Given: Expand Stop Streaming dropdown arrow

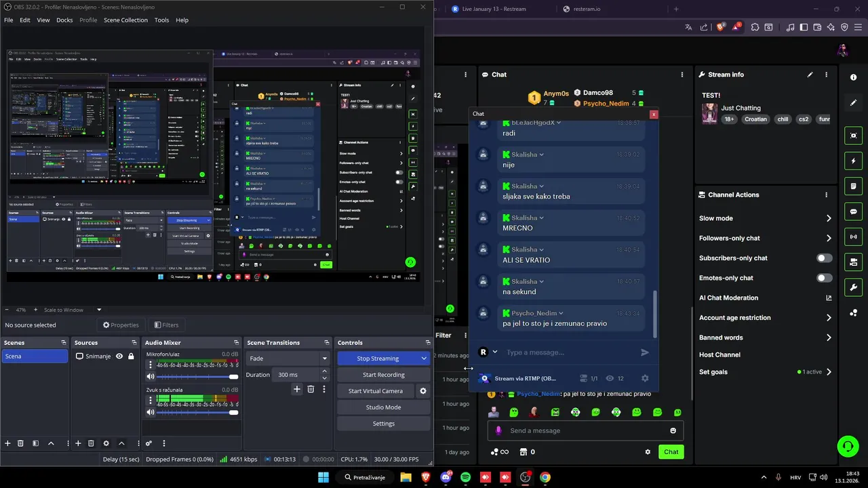Looking at the screenshot, I should point(424,359).
